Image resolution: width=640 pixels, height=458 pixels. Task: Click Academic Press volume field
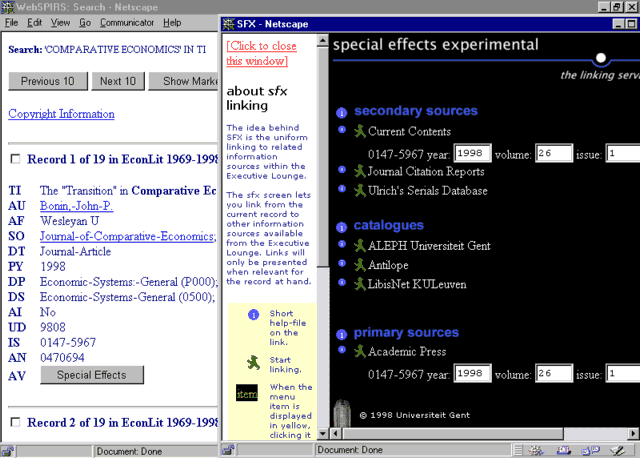(554, 373)
